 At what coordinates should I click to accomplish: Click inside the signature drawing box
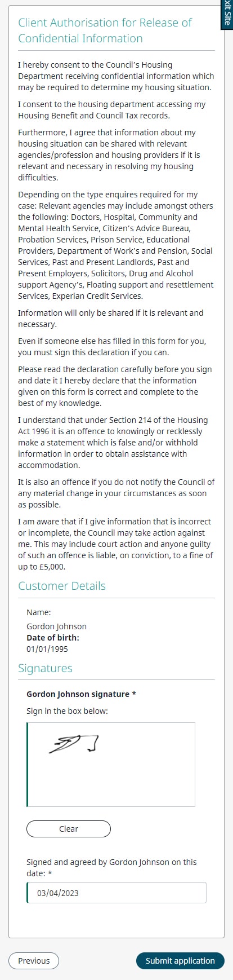click(111, 765)
